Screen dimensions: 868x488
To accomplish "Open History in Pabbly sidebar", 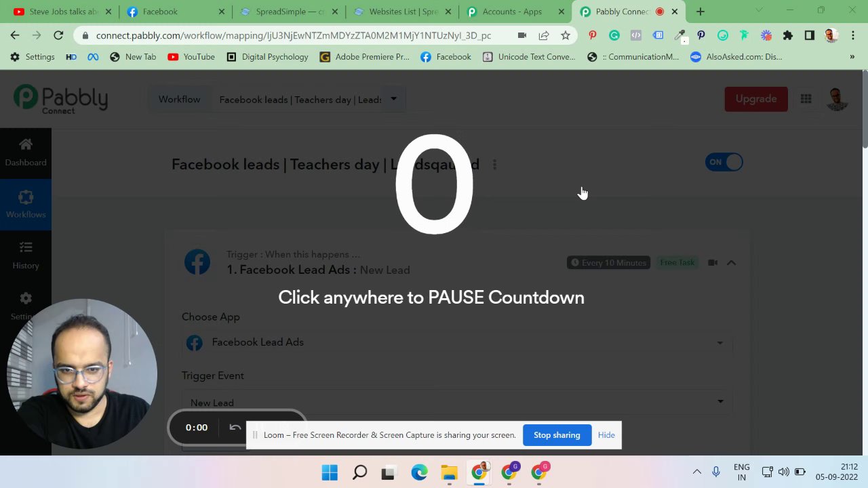I will 26,256.
